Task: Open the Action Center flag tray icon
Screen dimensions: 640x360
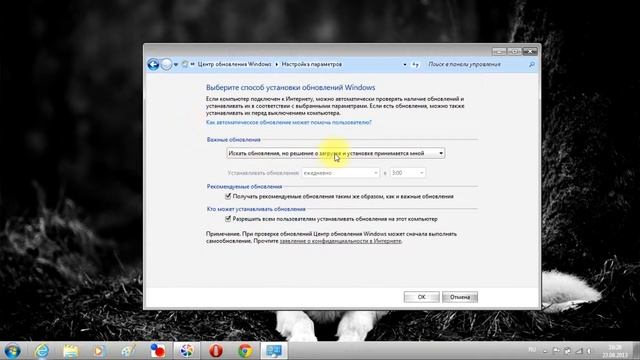Action: click(x=556, y=351)
